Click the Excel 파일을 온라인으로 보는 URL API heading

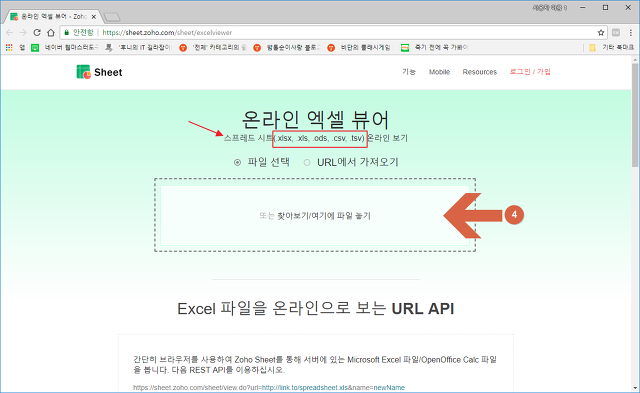(316, 309)
